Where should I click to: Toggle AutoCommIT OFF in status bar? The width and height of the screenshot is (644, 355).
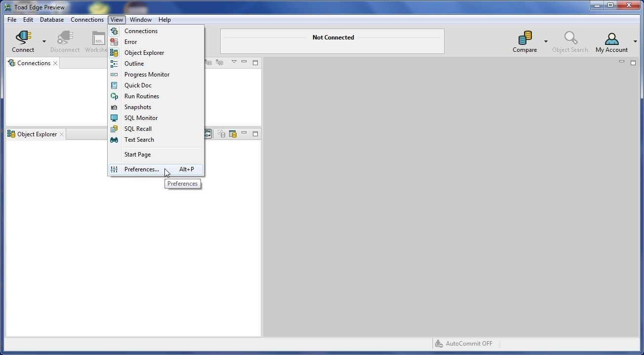464,344
